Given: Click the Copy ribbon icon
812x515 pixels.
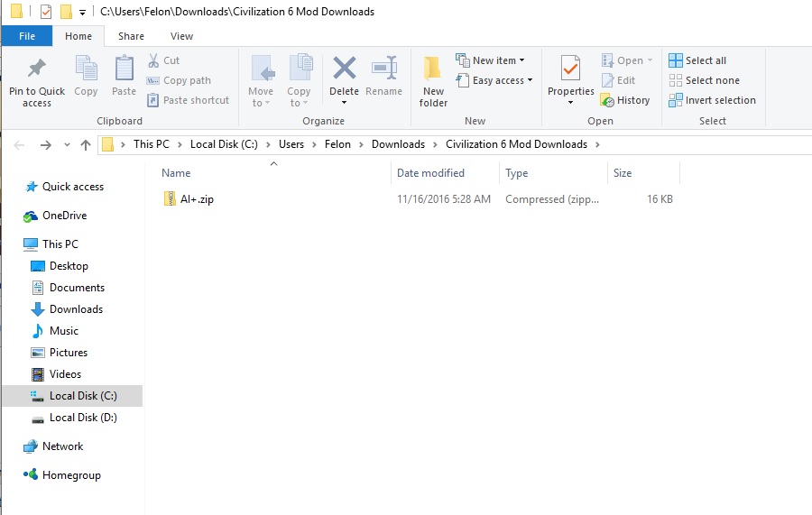Looking at the screenshot, I should click(x=86, y=68).
